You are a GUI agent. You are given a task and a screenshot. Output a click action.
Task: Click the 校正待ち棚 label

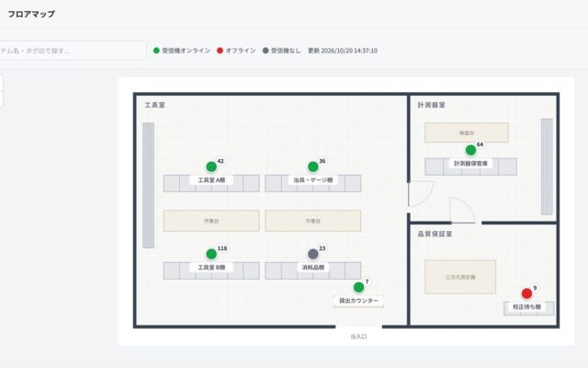coord(526,306)
